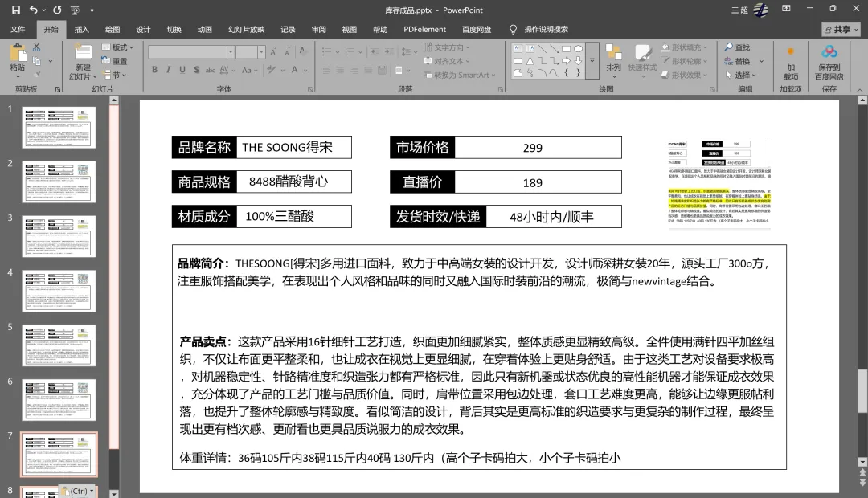The image size is (868, 498).
Task: Select the Text Box shape in gallery
Action: pyautogui.click(x=518, y=49)
